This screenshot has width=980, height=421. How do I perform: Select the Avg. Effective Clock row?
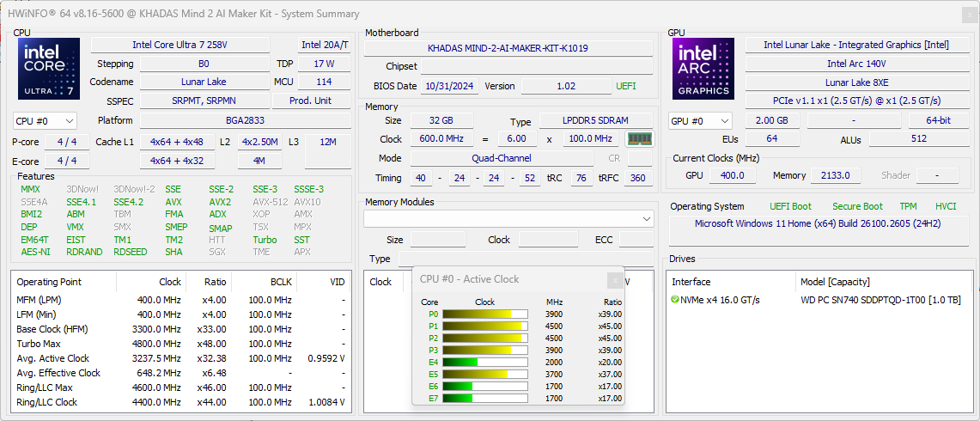(x=181, y=373)
